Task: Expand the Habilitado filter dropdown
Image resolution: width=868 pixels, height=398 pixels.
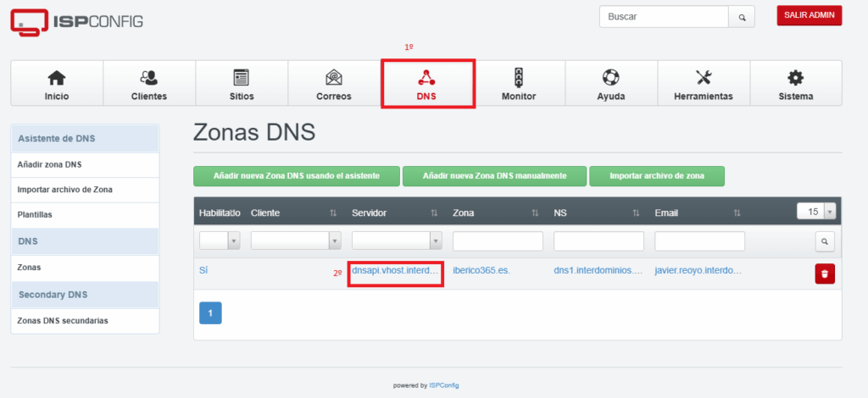Action: (220, 241)
